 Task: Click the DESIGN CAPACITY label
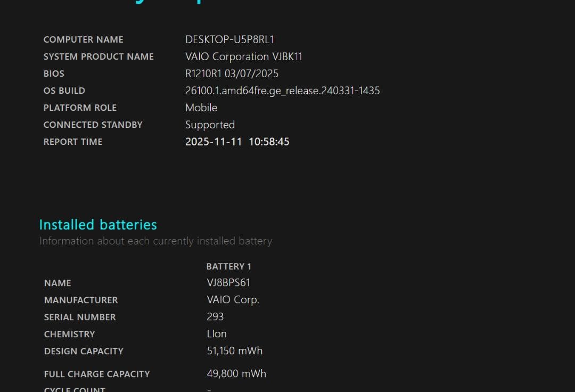pos(84,351)
